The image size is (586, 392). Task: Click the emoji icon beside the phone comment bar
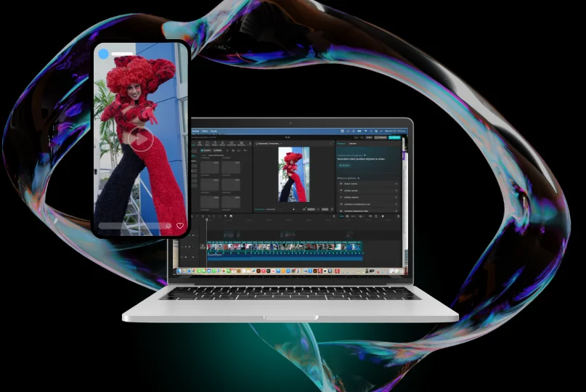(168, 226)
